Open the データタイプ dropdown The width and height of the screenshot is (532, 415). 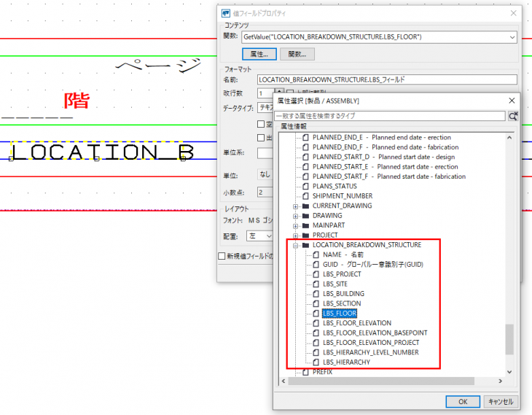pyautogui.click(x=265, y=108)
